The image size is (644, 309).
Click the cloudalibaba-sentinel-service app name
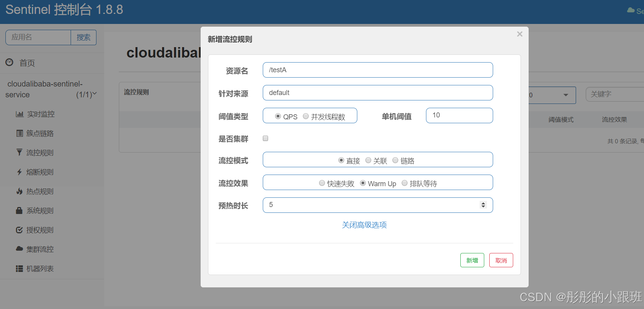pos(45,89)
